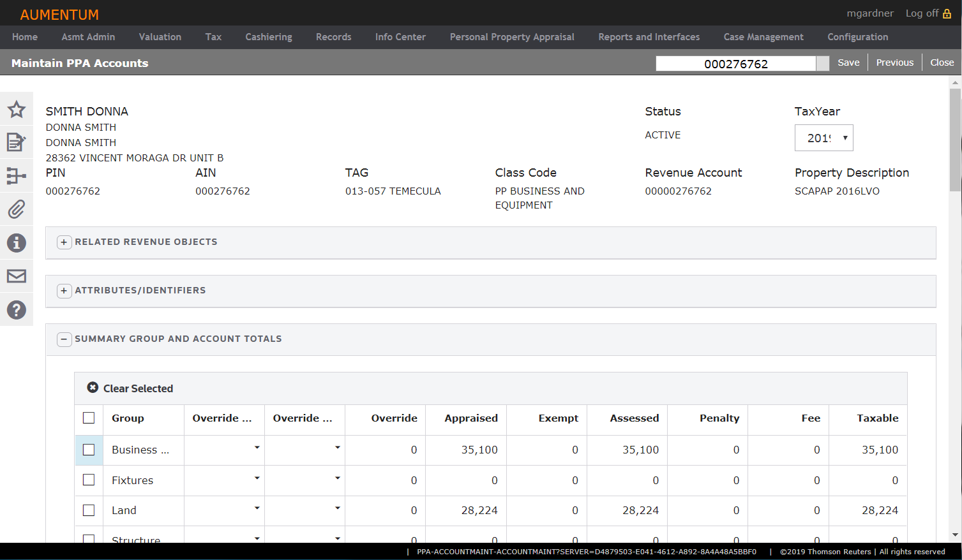Click the Clear Selected X icon
962x560 pixels.
point(93,388)
